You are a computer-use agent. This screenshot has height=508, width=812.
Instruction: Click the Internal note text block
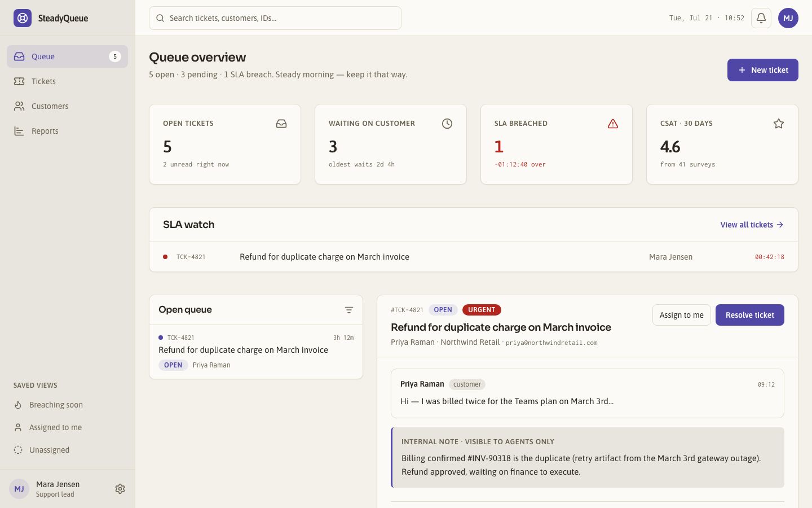[588, 458]
